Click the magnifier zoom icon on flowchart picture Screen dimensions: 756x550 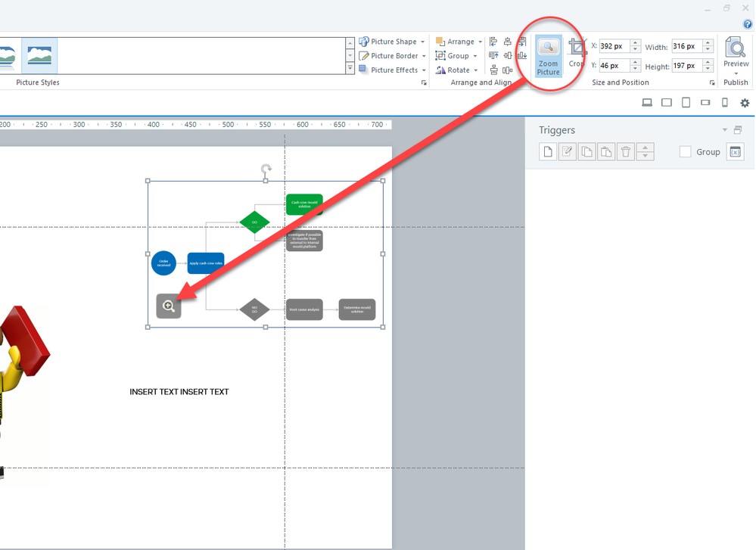169,306
